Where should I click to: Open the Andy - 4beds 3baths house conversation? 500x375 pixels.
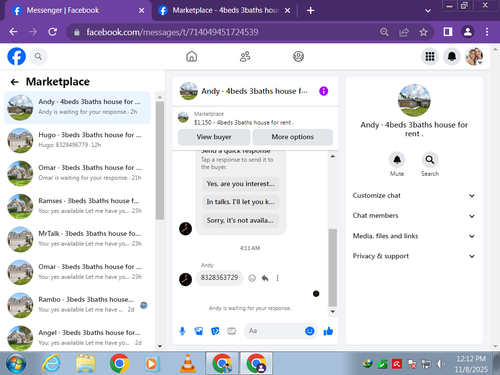77,107
